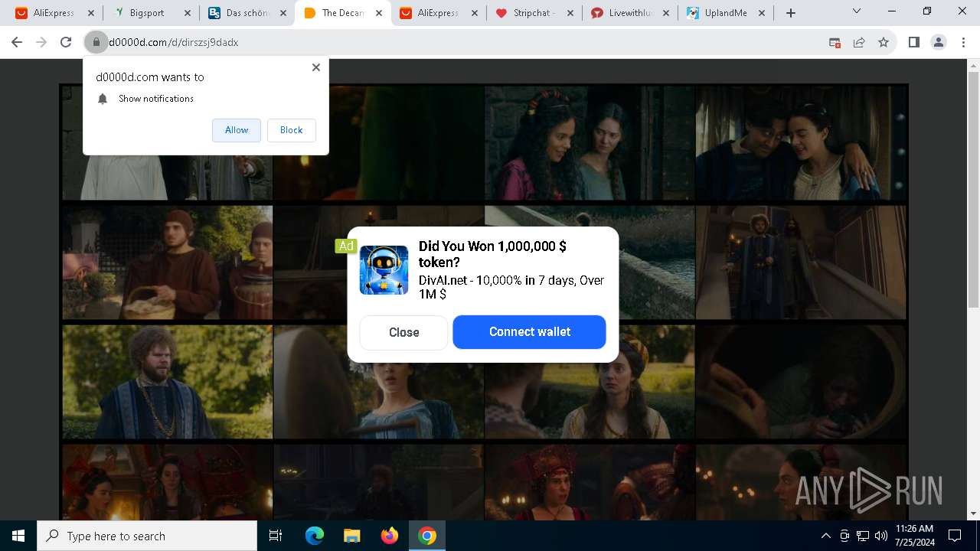Launch Microsoft Edge from the taskbar
Viewport: 980px width, 551px height.
click(315, 536)
